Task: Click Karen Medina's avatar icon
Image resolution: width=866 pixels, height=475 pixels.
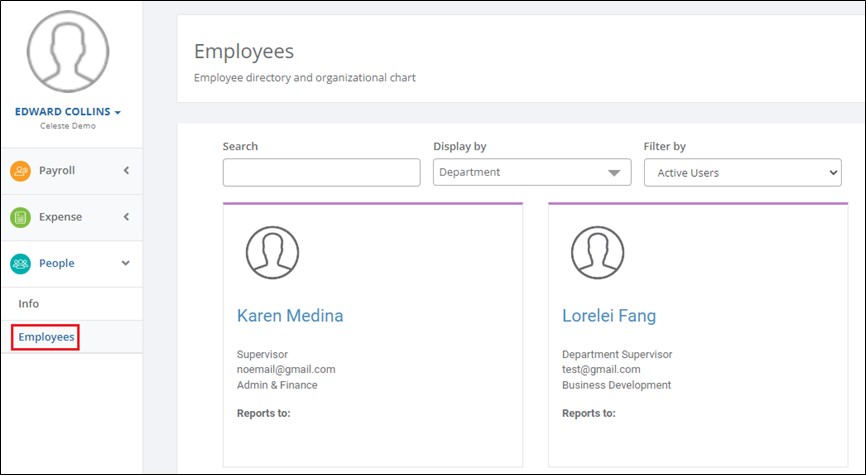Action: pyautogui.click(x=272, y=252)
